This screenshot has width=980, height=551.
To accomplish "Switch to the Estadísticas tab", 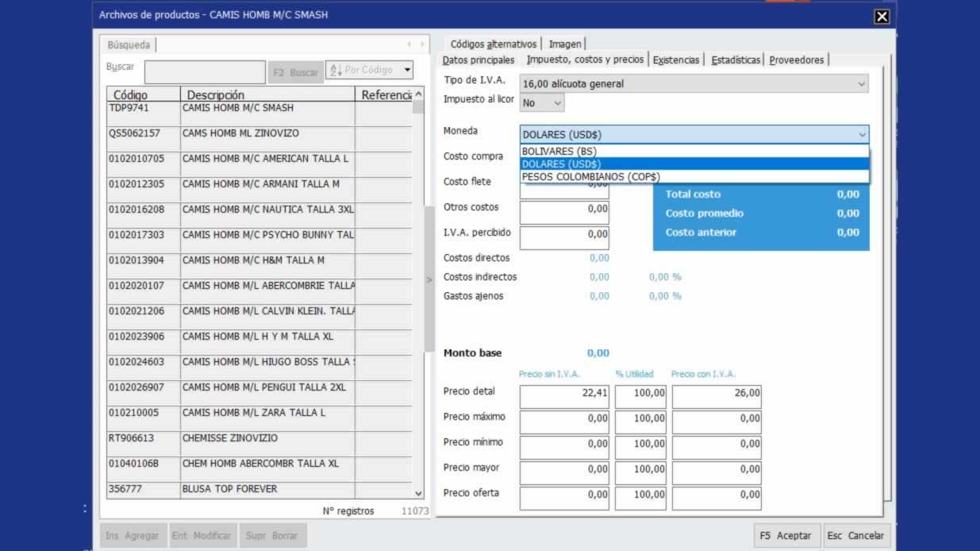I will pos(736,60).
